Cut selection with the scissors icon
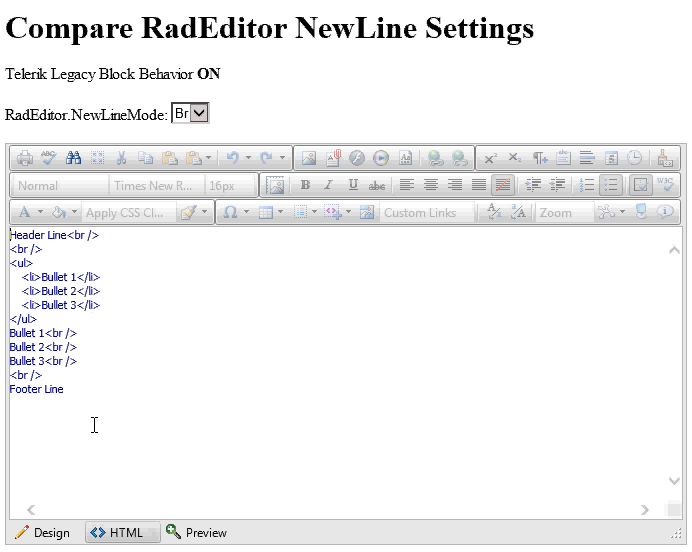Screen dimensions: 692x552 [x=121, y=158]
